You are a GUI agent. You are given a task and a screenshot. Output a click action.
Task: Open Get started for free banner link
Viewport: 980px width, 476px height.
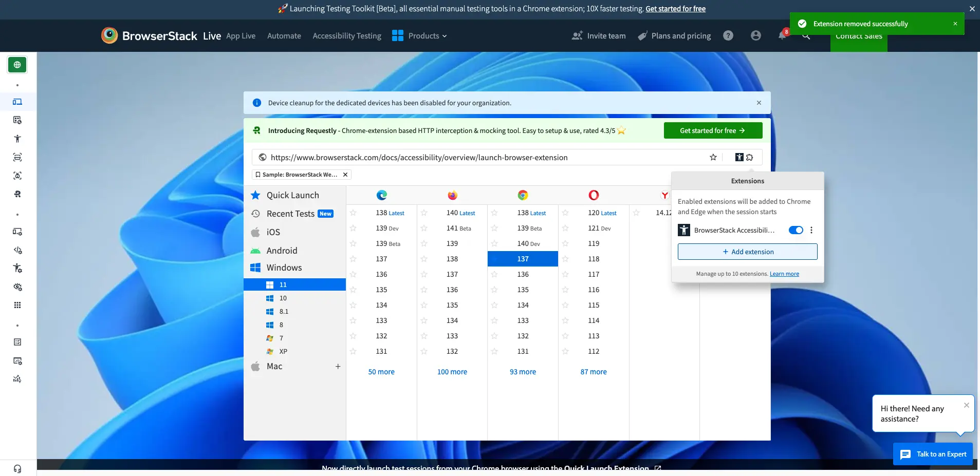point(675,9)
